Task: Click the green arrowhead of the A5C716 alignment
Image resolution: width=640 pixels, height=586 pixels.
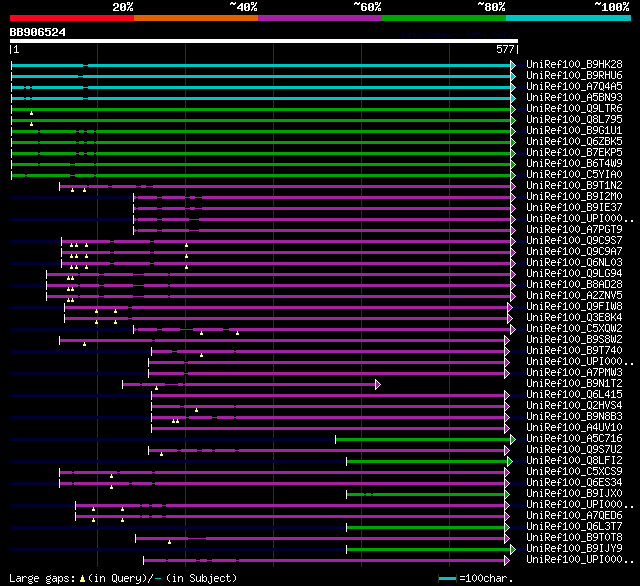Action: (513, 440)
